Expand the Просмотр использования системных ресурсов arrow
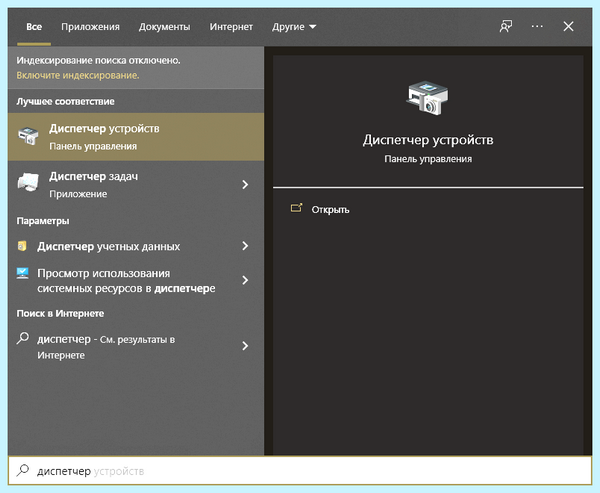Screen dimensions: 600x493 pyautogui.click(x=245, y=280)
